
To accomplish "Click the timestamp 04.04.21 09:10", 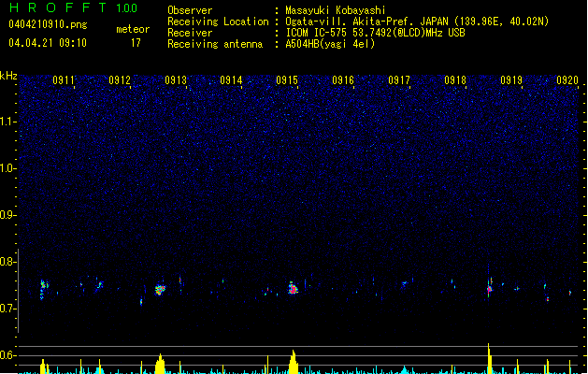I will click(48, 43).
